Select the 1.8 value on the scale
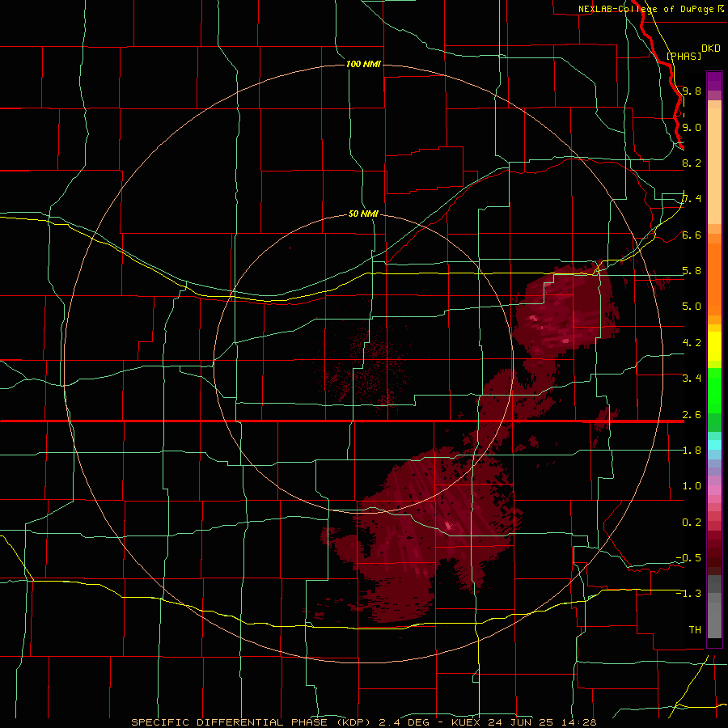Viewport: 728px width, 728px height. click(x=692, y=451)
